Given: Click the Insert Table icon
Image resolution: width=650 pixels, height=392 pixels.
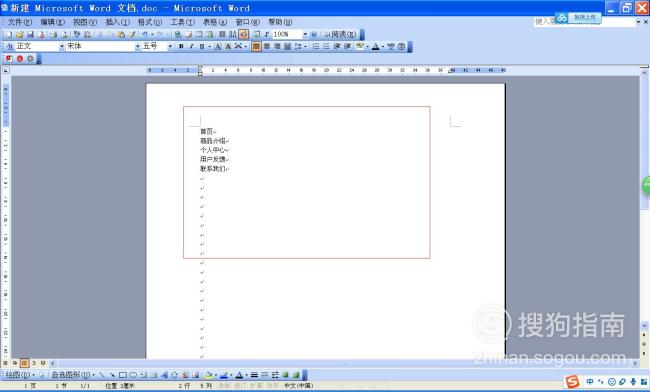Looking at the screenshot, I should 199,34.
